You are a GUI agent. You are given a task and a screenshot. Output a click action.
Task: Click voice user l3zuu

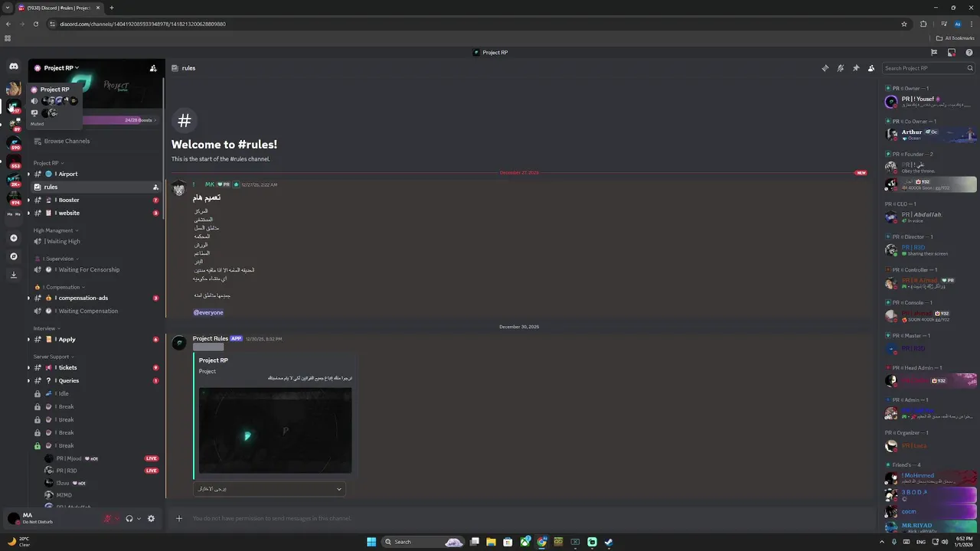pos(102,483)
